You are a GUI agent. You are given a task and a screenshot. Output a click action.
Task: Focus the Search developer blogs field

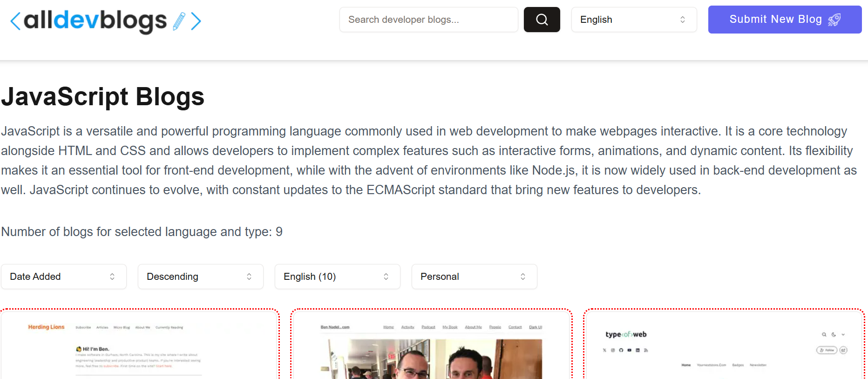pyautogui.click(x=428, y=20)
